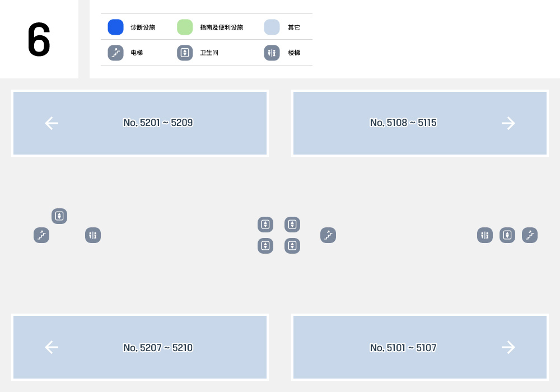Click the elevator icon above the left stairs icon
Image resolution: width=560 pixels, height=392 pixels.
coord(59,216)
